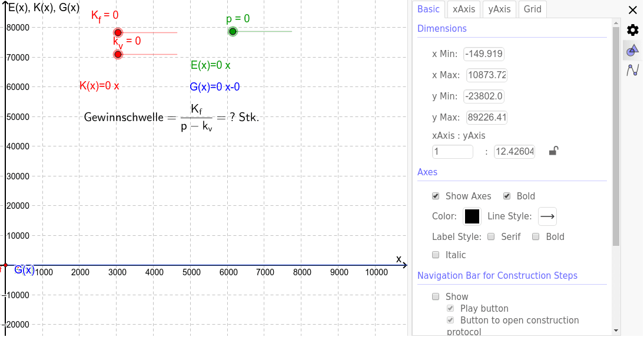This screenshot has height=337, width=644.
Task: Open the Line Style dropdown
Action: (x=547, y=216)
